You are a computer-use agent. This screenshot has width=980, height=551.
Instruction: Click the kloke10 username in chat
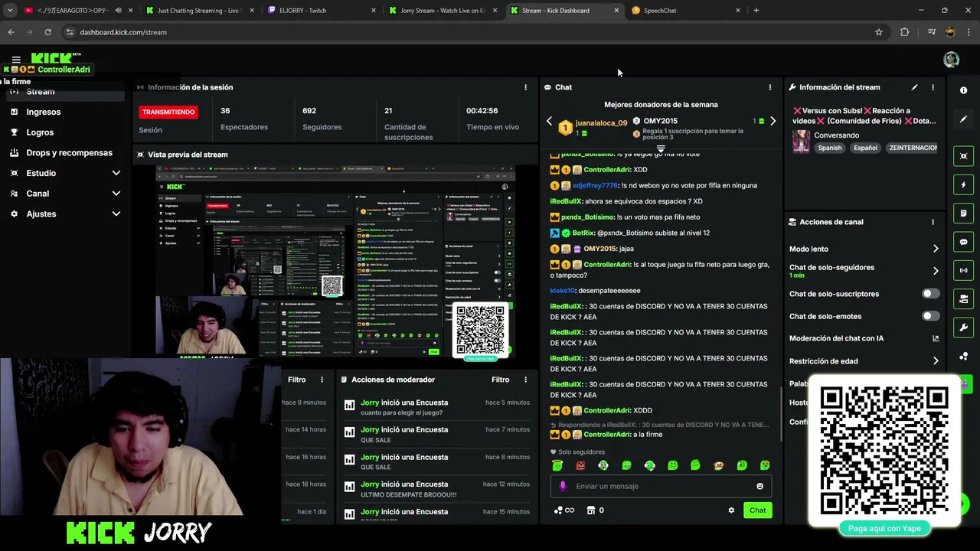click(x=563, y=291)
